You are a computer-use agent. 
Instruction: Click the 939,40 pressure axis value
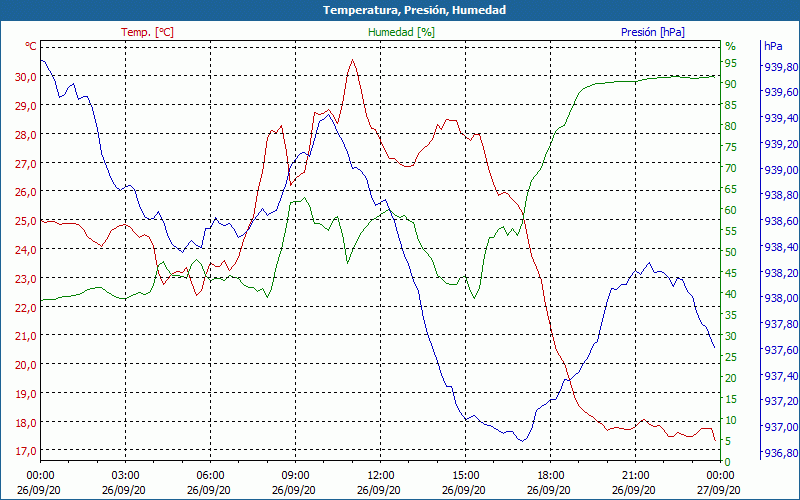click(781, 118)
